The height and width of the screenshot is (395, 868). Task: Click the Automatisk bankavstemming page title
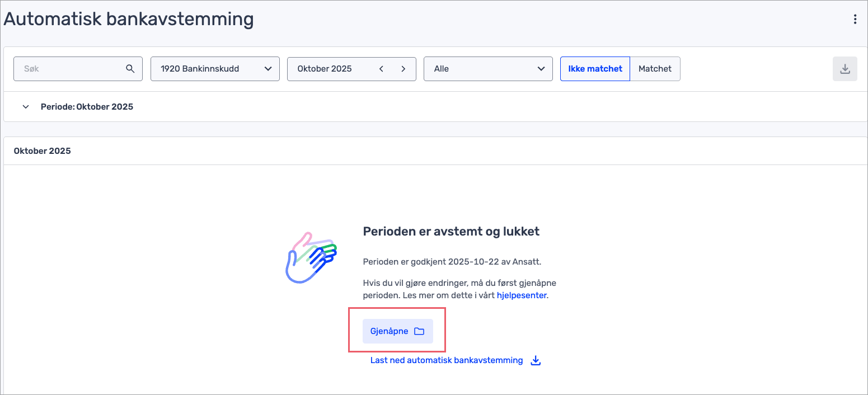pos(129,20)
